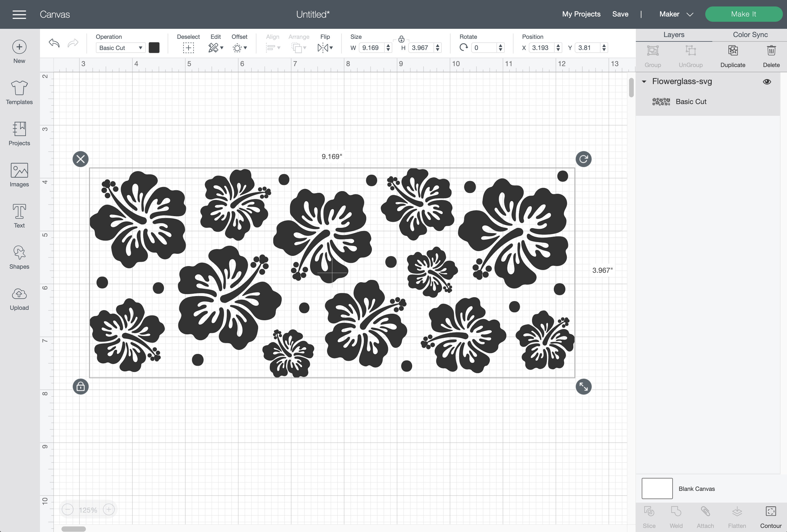Delete the selected layer

771,51
